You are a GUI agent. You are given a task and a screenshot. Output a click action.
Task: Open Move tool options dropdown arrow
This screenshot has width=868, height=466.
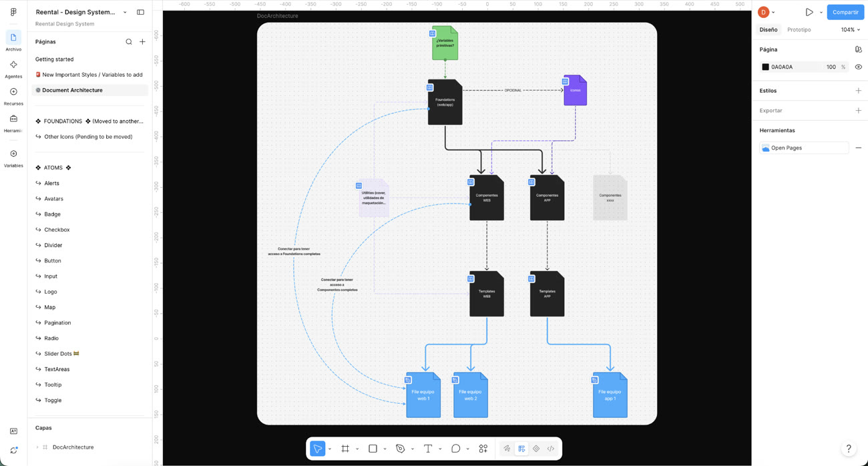coord(330,449)
